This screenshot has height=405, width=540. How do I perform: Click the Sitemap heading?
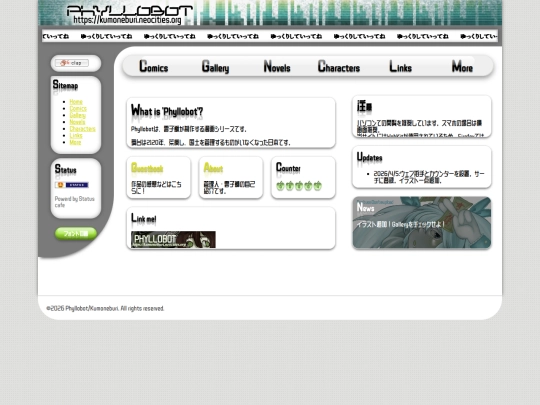[x=65, y=85]
